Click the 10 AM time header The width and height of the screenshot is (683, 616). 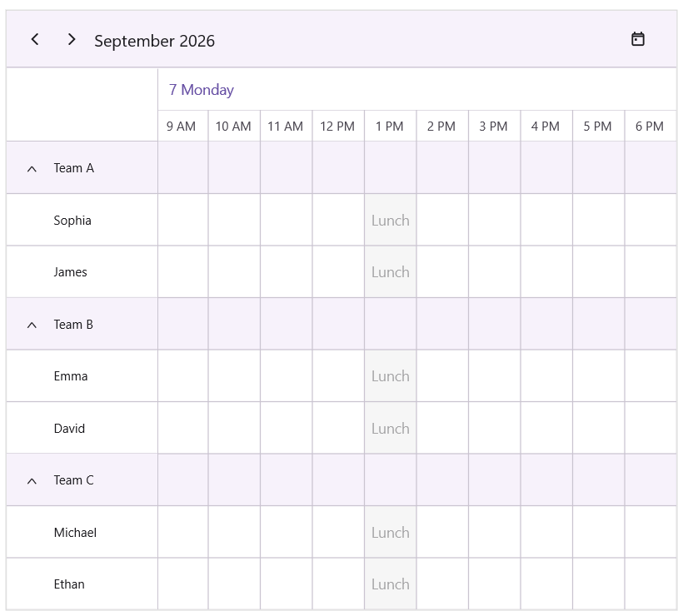click(x=234, y=126)
